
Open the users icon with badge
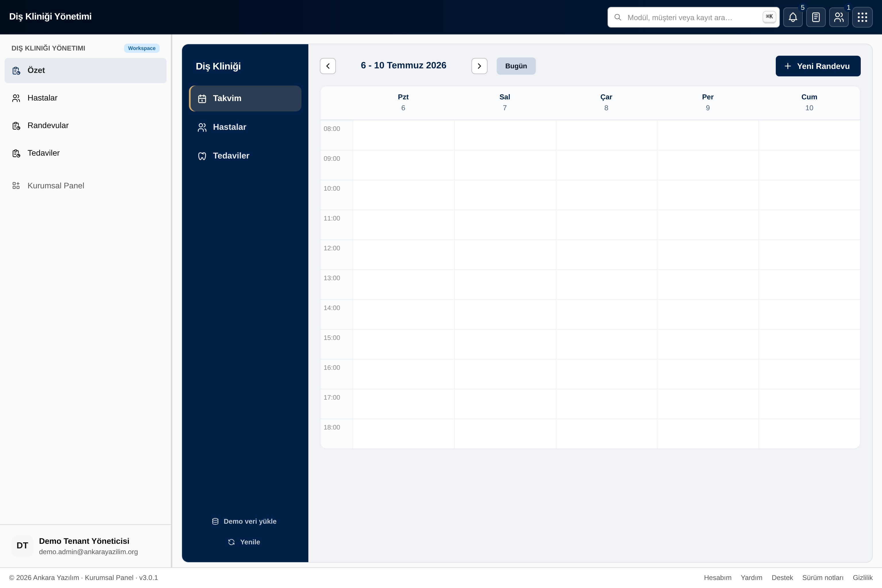point(839,17)
